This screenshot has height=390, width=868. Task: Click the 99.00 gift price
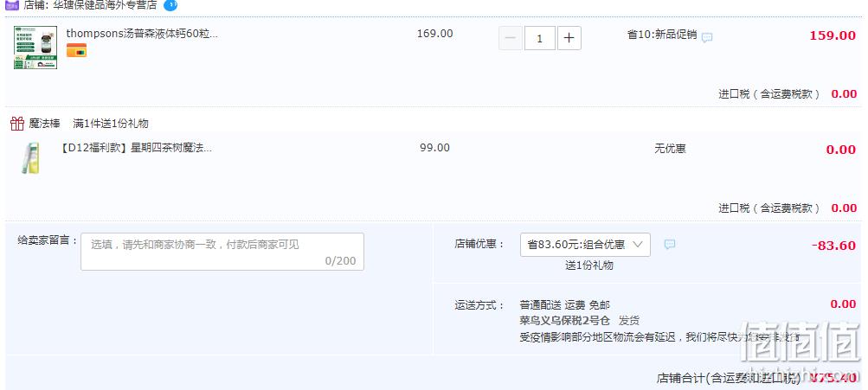pos(434,148)
